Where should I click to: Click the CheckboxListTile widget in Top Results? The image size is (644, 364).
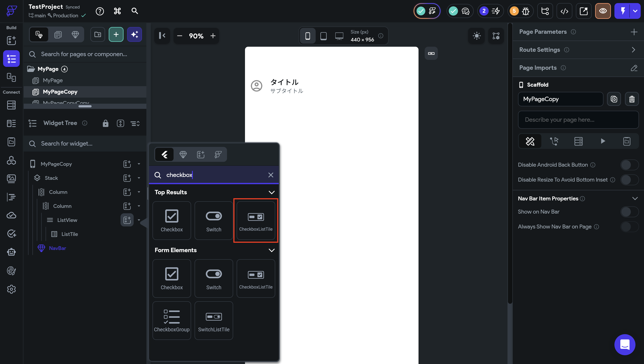tap(255, 220)
